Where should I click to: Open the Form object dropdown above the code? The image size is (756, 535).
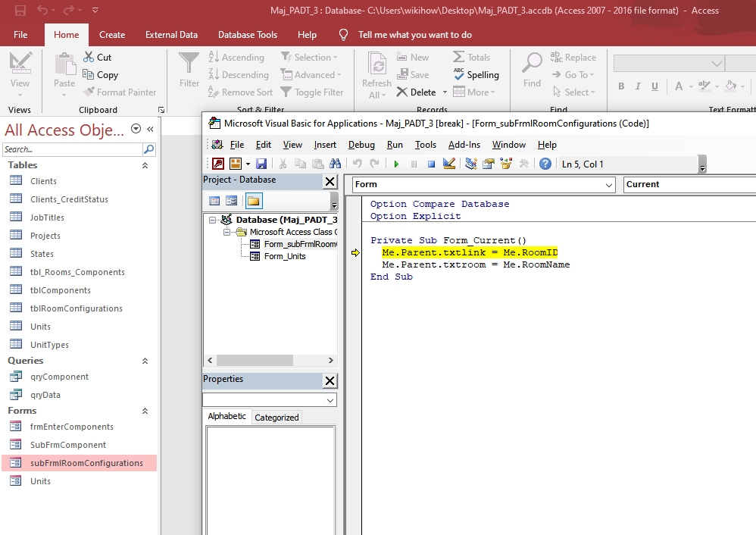pos(609,185)
